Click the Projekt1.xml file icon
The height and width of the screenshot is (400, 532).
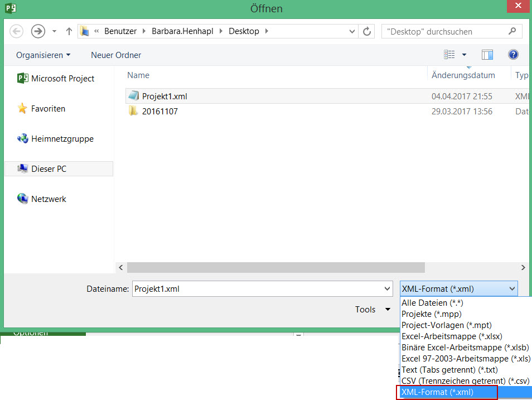134,96
